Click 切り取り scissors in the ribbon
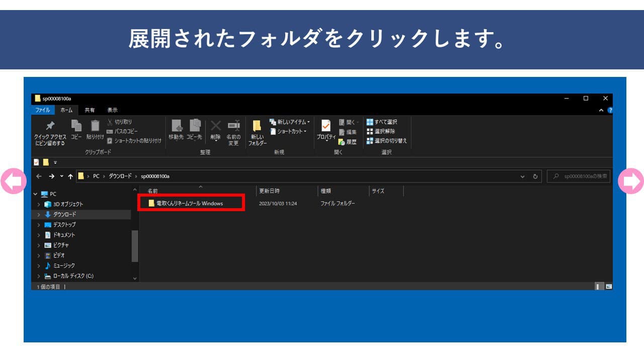Viewport: 644px width, 362px height. pyautogui.click(x=120, y=122)
